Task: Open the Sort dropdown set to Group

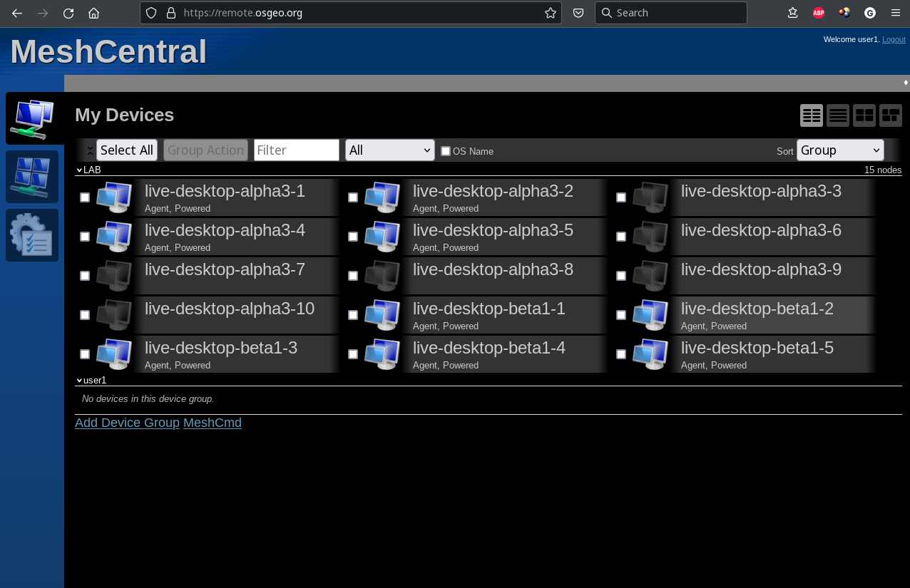Action: tap(840, 150)
